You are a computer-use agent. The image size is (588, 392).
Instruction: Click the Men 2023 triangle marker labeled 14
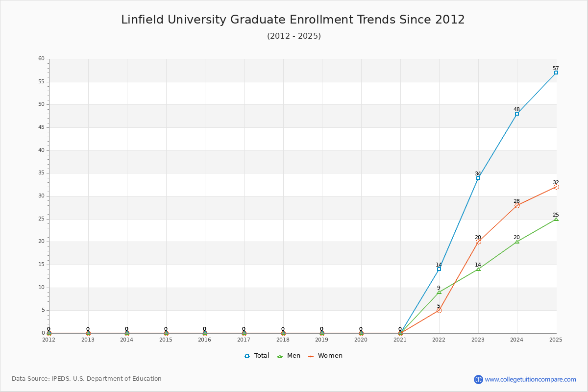click(478, 269)
